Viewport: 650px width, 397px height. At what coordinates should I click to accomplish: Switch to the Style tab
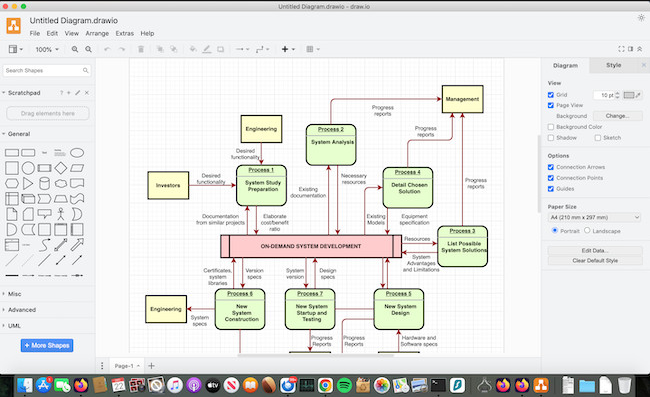[614, 65]
